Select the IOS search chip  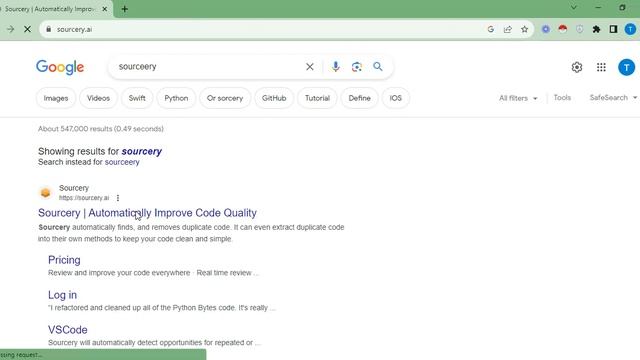(396, 98)
